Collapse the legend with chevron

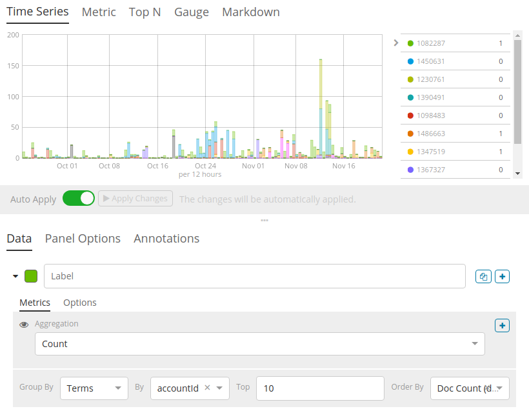click(395, 43)
